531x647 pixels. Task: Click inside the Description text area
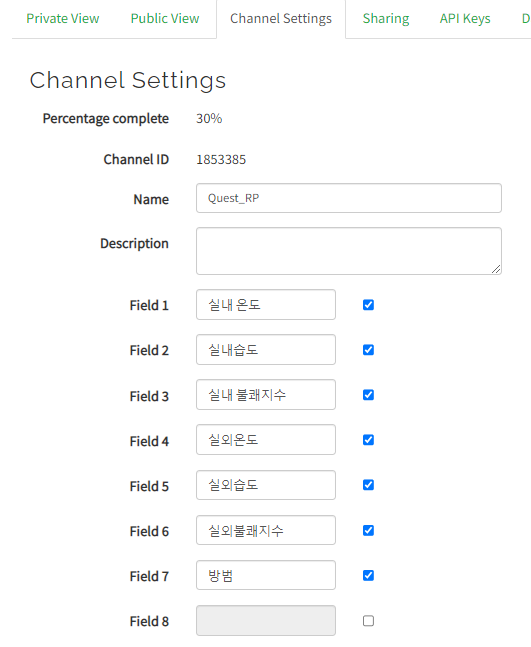point(349,251)
